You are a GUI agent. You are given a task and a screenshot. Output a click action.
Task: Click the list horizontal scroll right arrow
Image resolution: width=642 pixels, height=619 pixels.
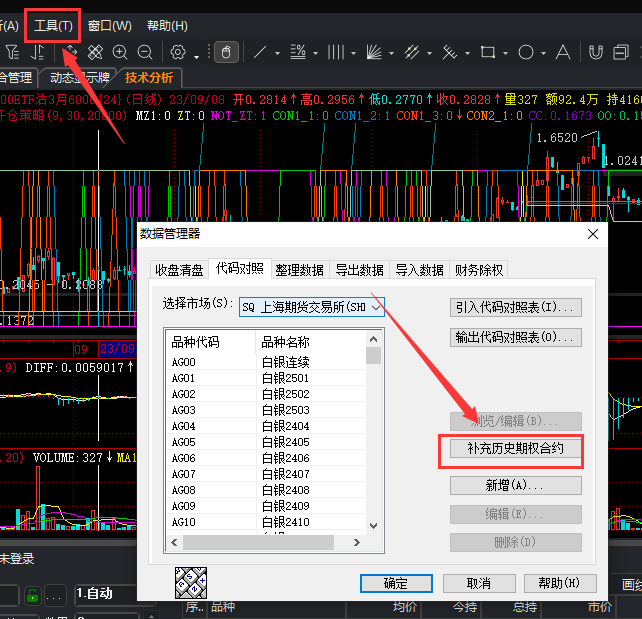[x=357, y=542]
